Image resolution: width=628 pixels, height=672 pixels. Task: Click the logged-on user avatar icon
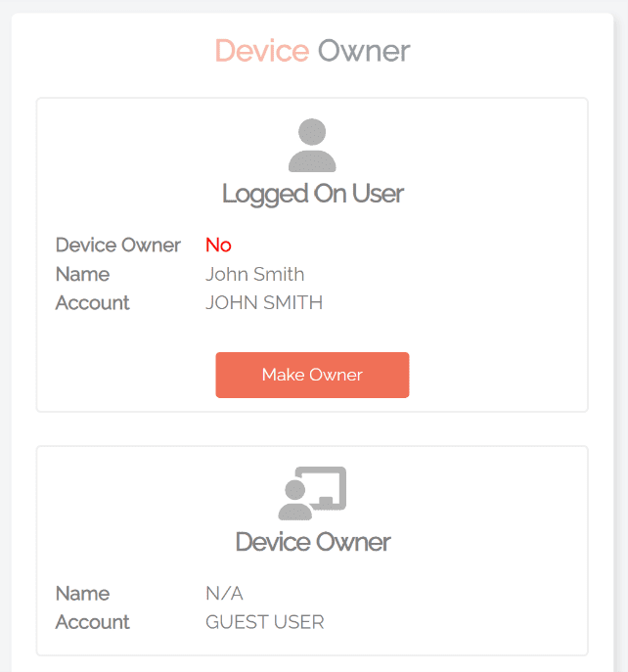312,146
